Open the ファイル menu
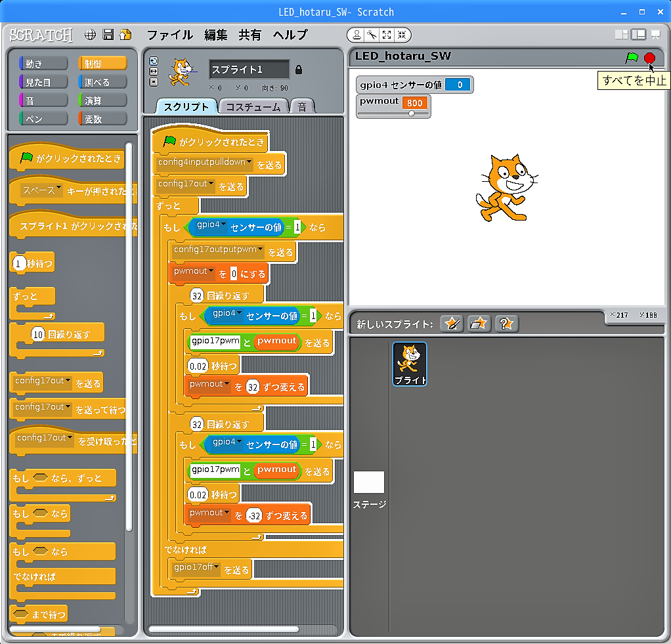This screenshot has width=671, height=644. tap(170, 35)
